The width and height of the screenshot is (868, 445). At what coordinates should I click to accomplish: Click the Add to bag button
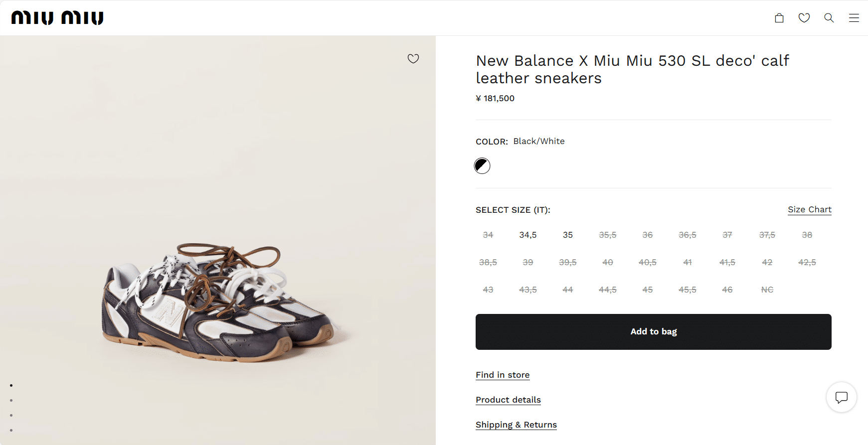pos(654,332)
